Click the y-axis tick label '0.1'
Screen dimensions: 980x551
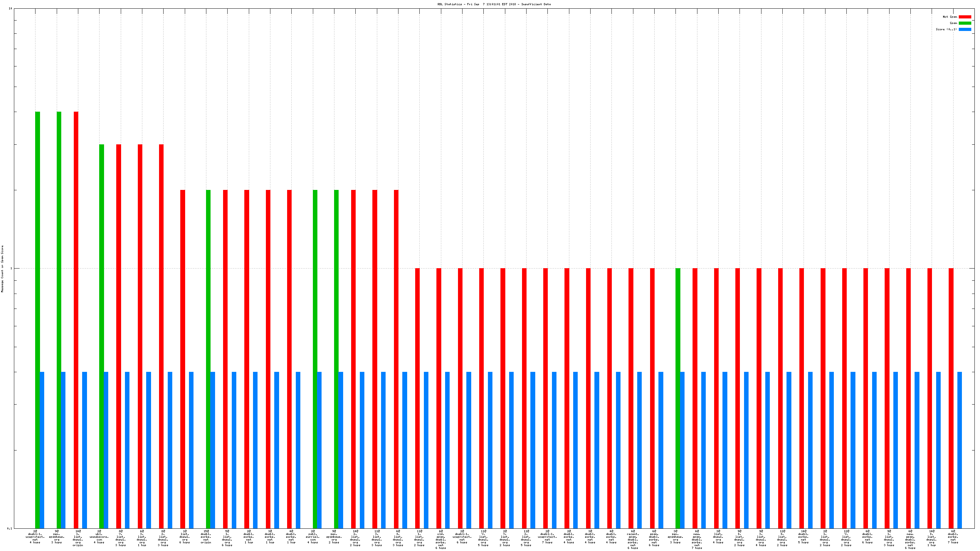pyautogui.click(x=9, y=528)
